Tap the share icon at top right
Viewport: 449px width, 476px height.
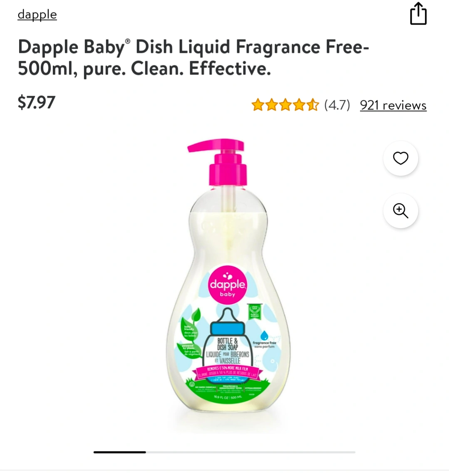[418, 14]
